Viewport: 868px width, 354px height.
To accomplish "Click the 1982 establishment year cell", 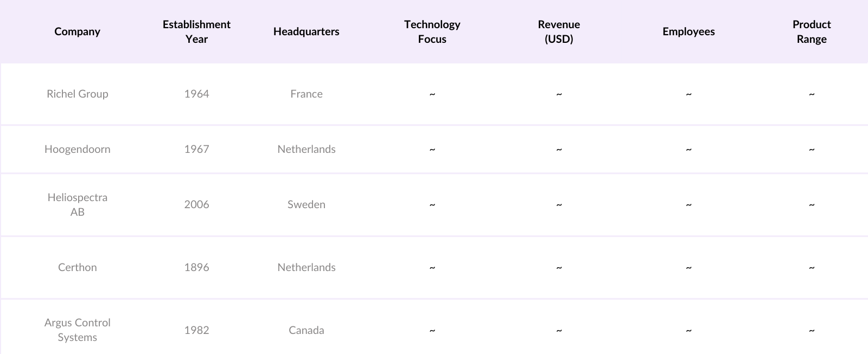I will click(x=196, y=330).
